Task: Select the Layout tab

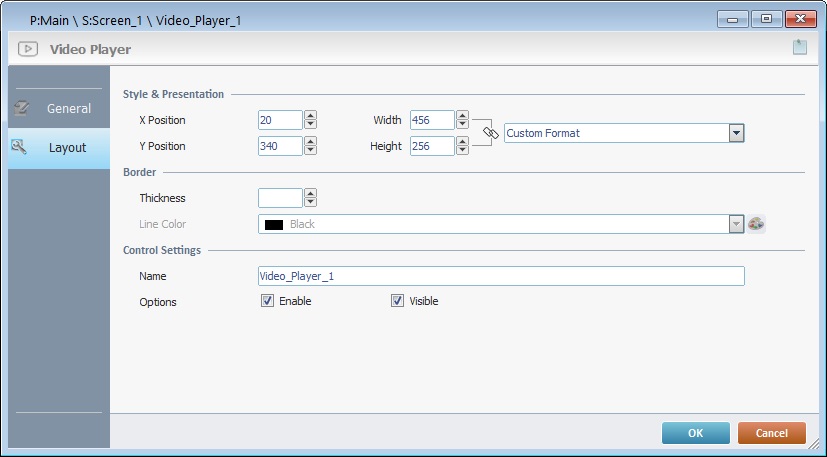Action: click(67, 147)
